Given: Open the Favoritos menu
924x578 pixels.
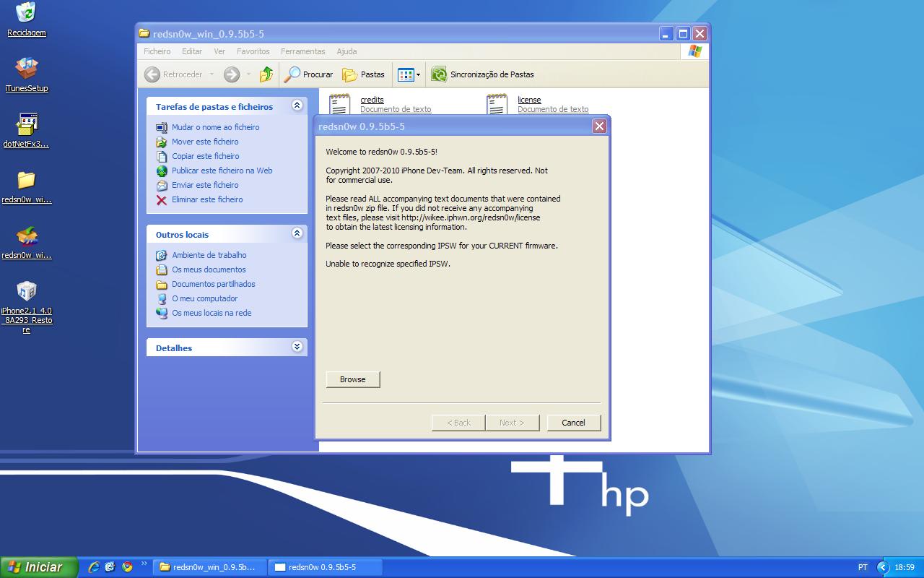Looking at the screenshot, I should click(x=253, y=51).
